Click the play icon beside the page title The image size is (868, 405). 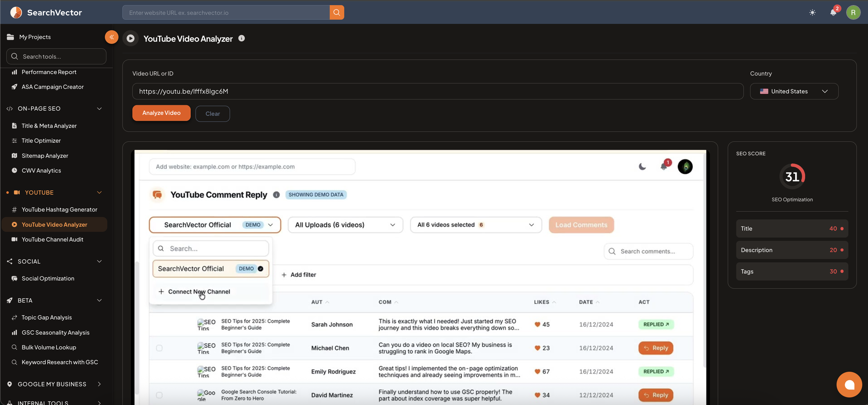[130, 38]
